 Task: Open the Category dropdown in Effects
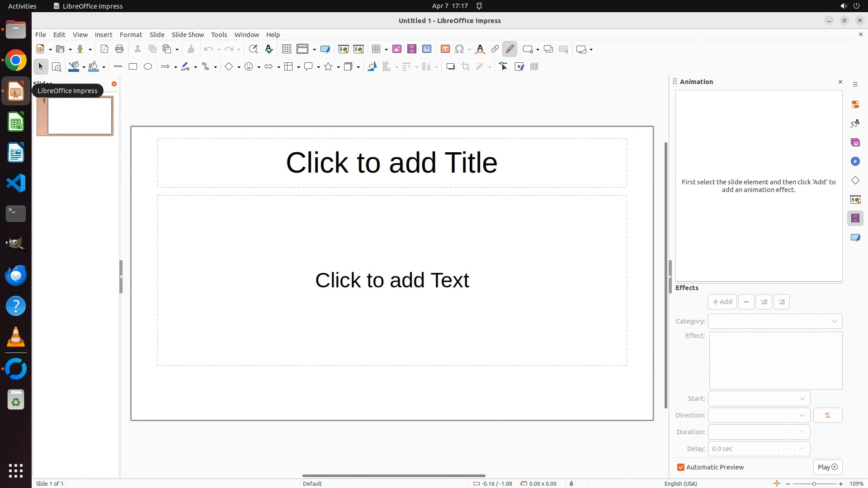[x=775, y=321]
